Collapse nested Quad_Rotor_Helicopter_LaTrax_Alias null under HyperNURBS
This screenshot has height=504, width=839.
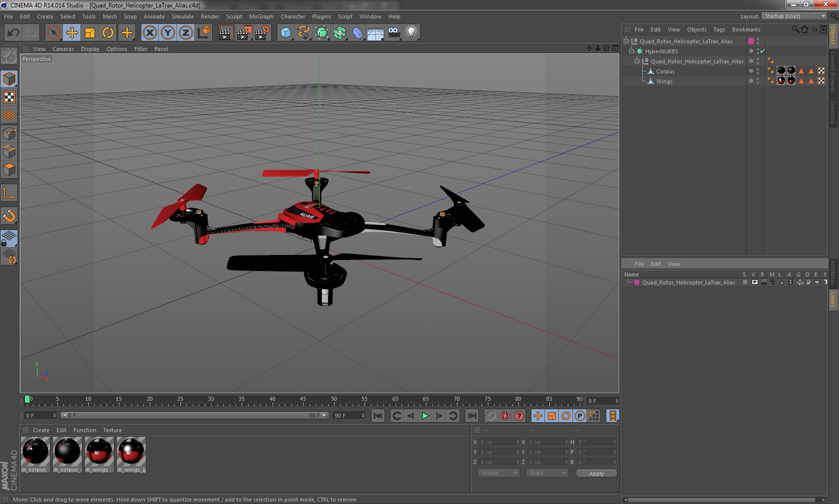click(637, 61)
